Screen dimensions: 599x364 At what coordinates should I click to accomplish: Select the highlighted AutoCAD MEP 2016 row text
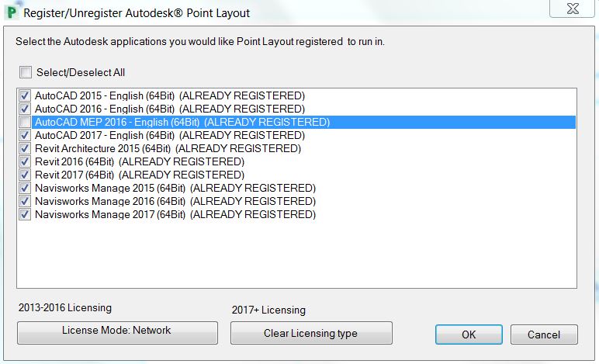pos(182,122)
